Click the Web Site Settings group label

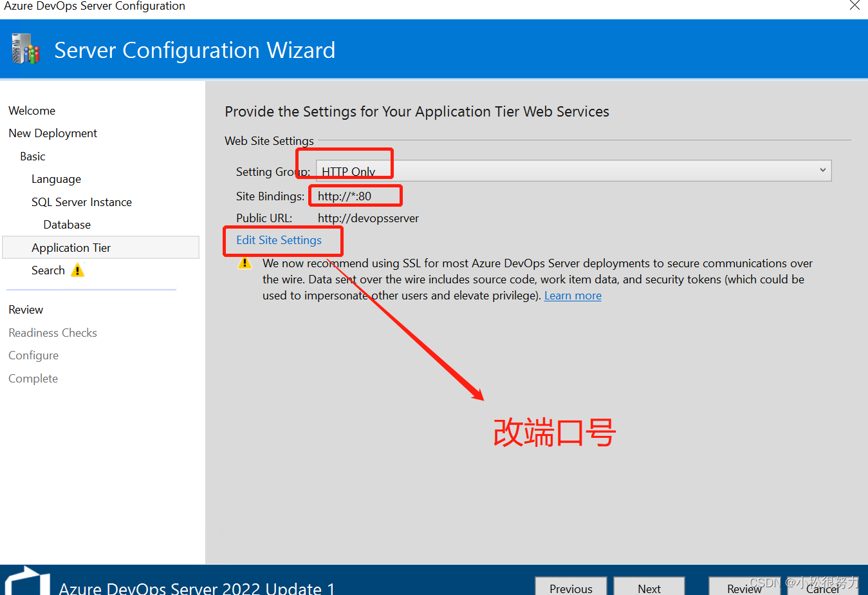[x=269, y=141]
